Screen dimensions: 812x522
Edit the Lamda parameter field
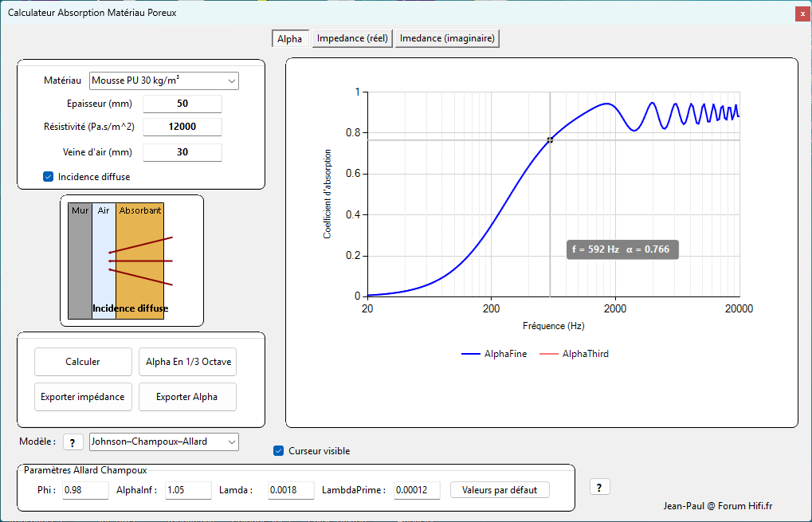pos(291,490)
